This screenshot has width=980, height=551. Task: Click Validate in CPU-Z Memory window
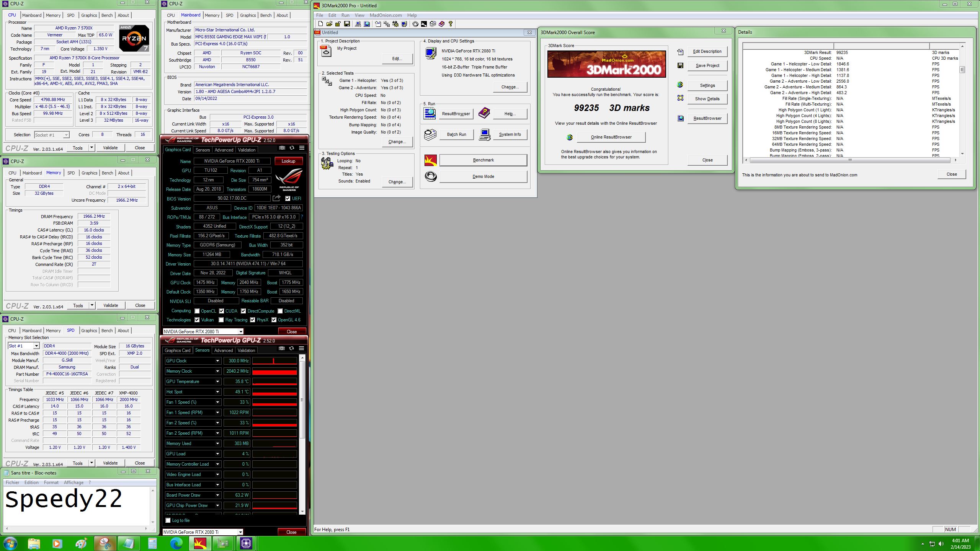[x=111, y=305]
